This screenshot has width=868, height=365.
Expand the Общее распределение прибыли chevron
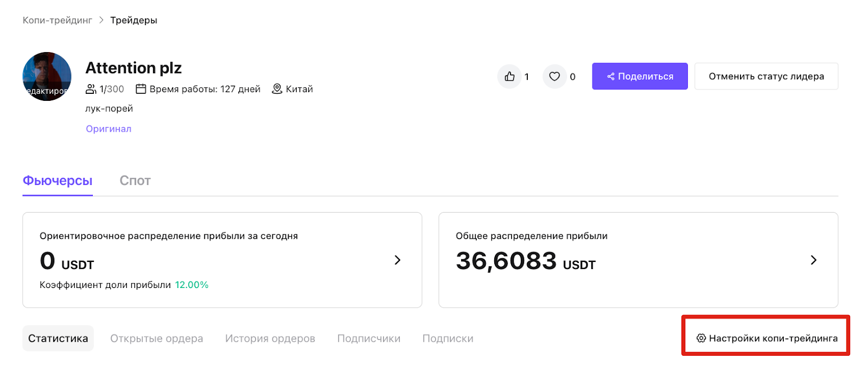[814, 260]
